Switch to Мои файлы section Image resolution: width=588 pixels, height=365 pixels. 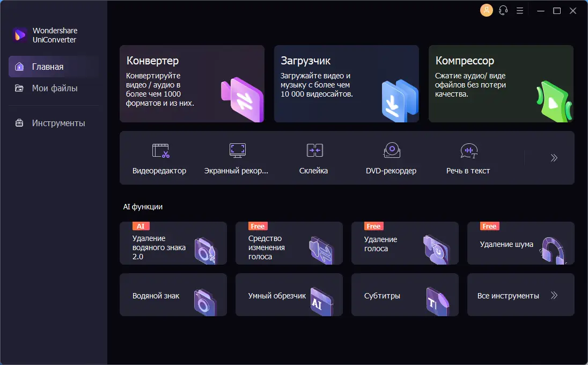[x=54, y=88]
